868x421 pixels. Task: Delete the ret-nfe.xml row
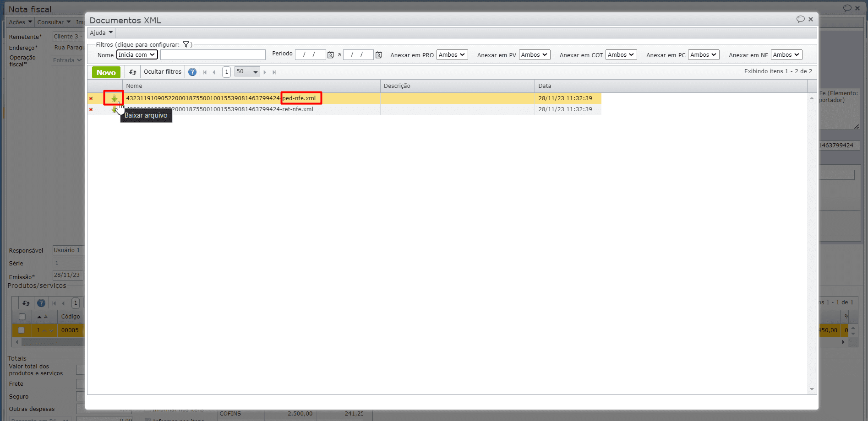[x=91, y=109]
